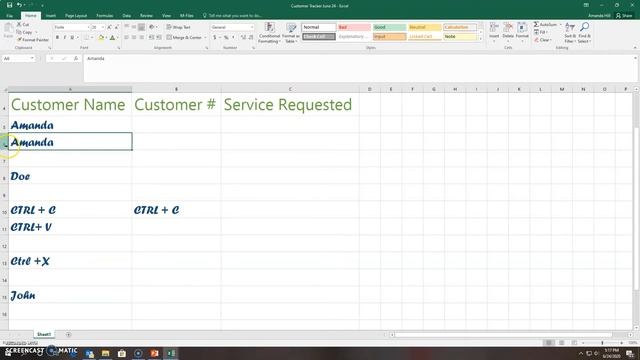Image resolution: width=640 pixels, height=360 pixels.
Task: Click the Increase Decimal icon
Action: pos(243,37)
